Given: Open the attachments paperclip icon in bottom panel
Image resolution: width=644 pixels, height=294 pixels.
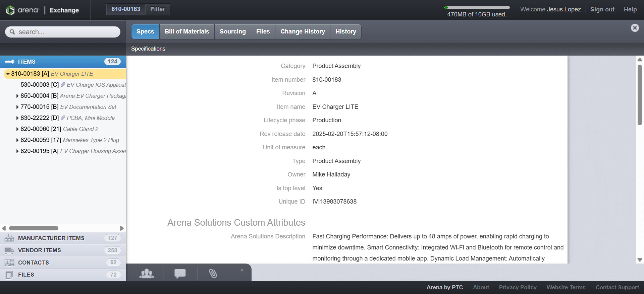Looking at the screenshot, I should (213, 274).
